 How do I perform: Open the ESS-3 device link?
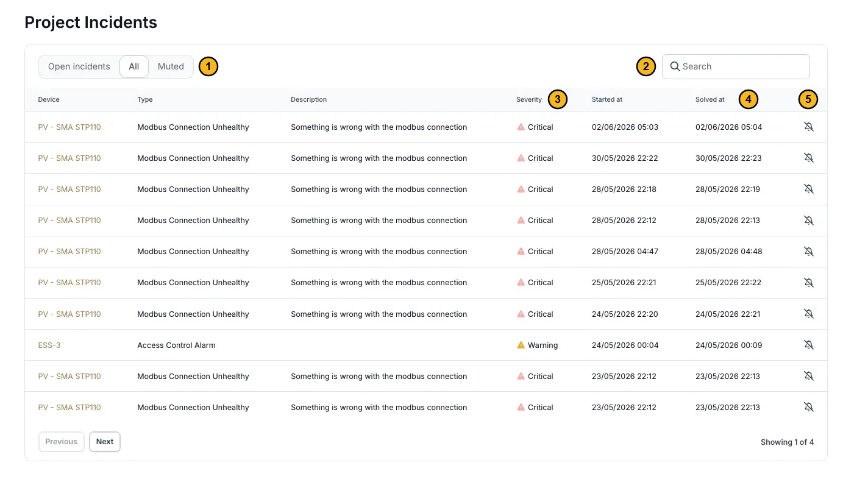pyautogui.click(x=49, y=345)
